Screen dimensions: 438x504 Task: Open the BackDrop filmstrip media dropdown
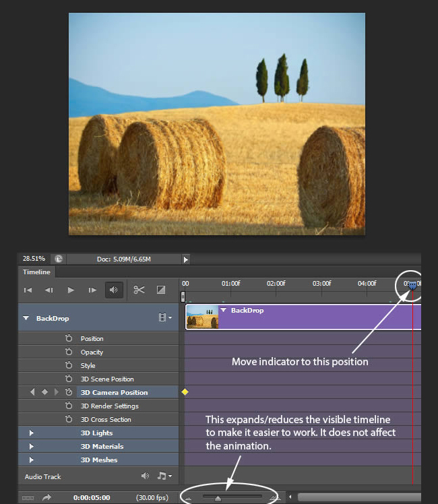click(x=164, y=318)
